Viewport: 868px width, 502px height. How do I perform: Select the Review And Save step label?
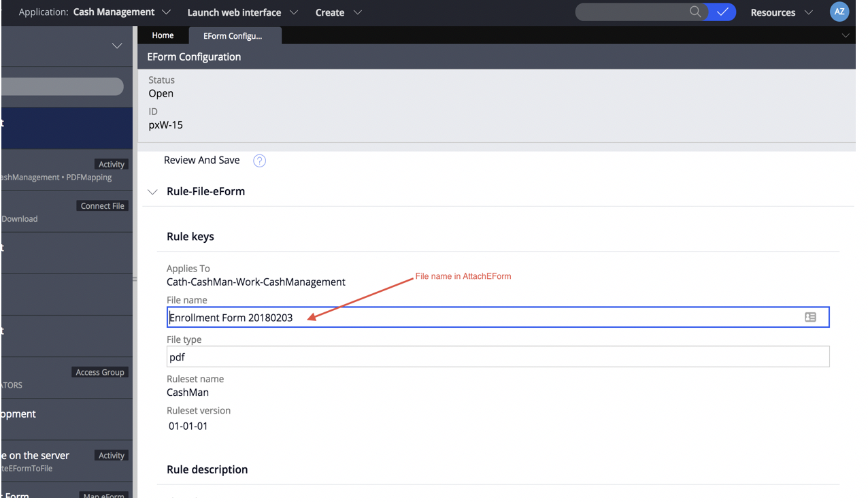[202, 160]
